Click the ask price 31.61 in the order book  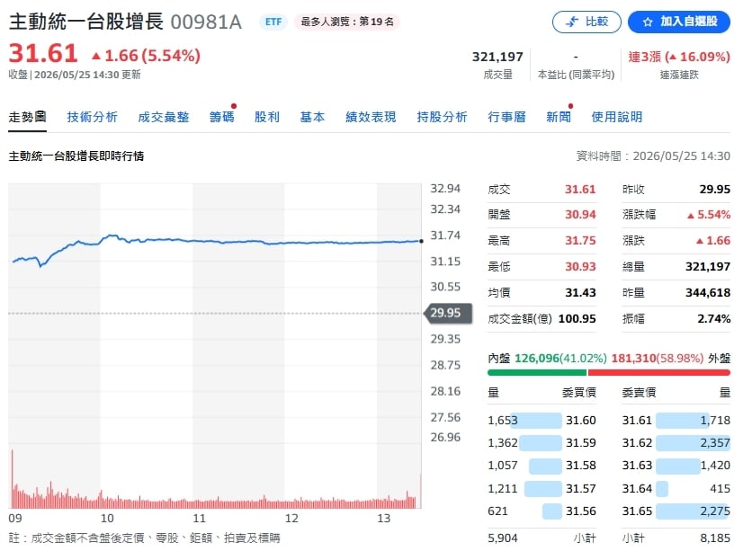[x=637, y=421]
